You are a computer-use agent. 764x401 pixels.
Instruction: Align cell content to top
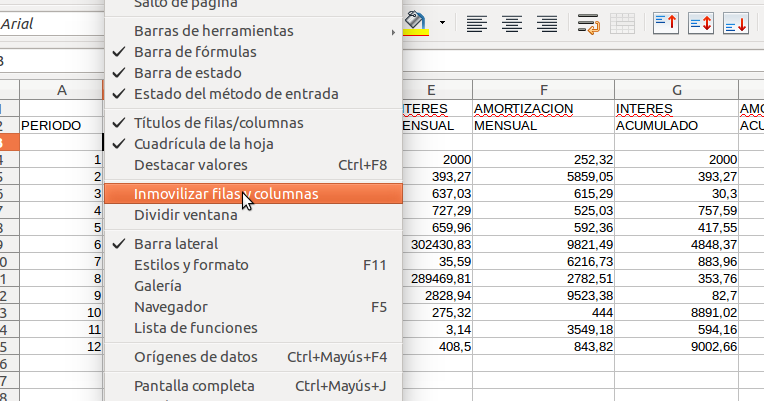coord(666,23)
